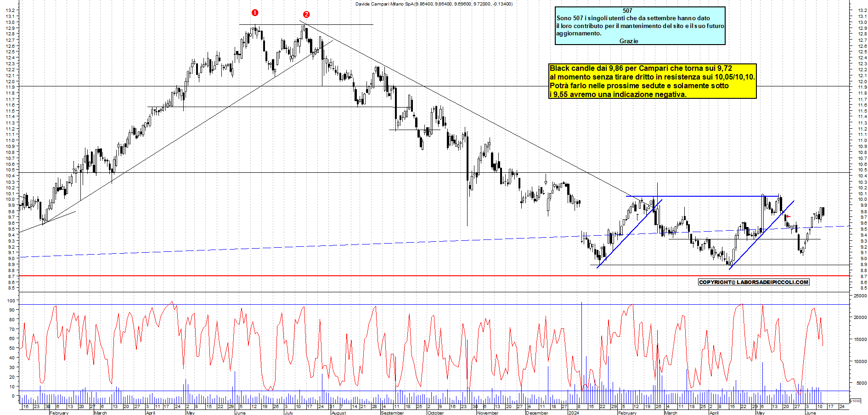Click the November month label on time axis
868x415 pixels.
[488, 413]
